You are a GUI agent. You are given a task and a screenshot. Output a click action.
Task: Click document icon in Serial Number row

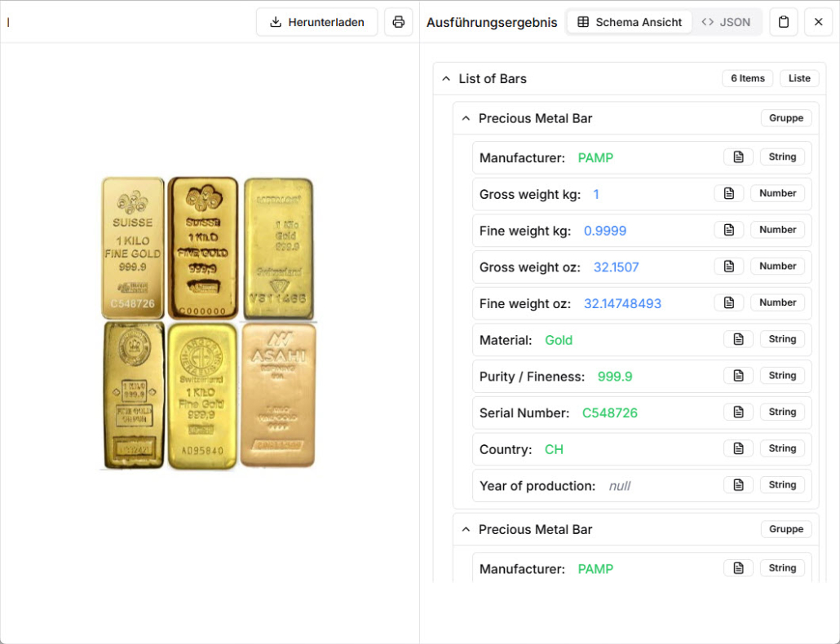click(738, 412)
